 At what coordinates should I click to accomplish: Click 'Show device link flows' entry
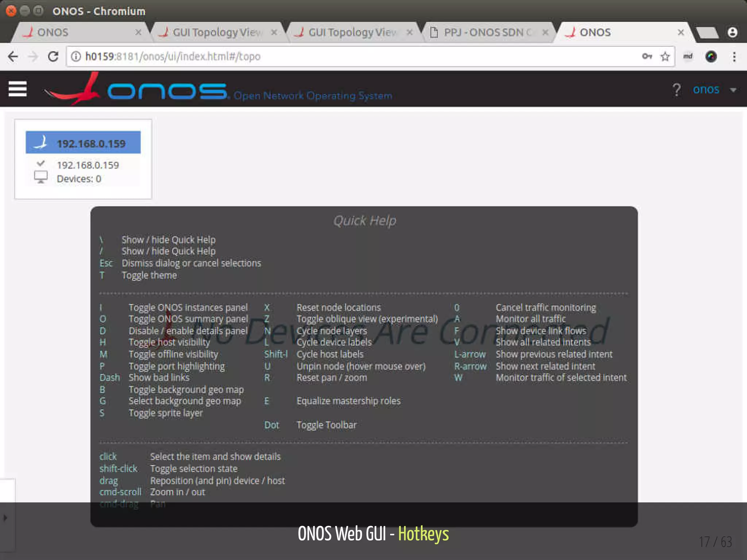click(x=541, y=331)
